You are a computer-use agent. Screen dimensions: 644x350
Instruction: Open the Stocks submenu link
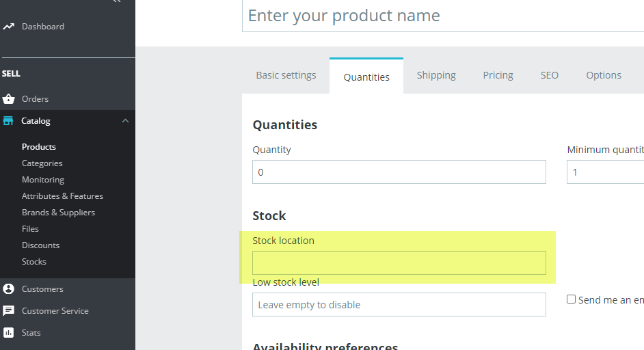click(34, 262)
